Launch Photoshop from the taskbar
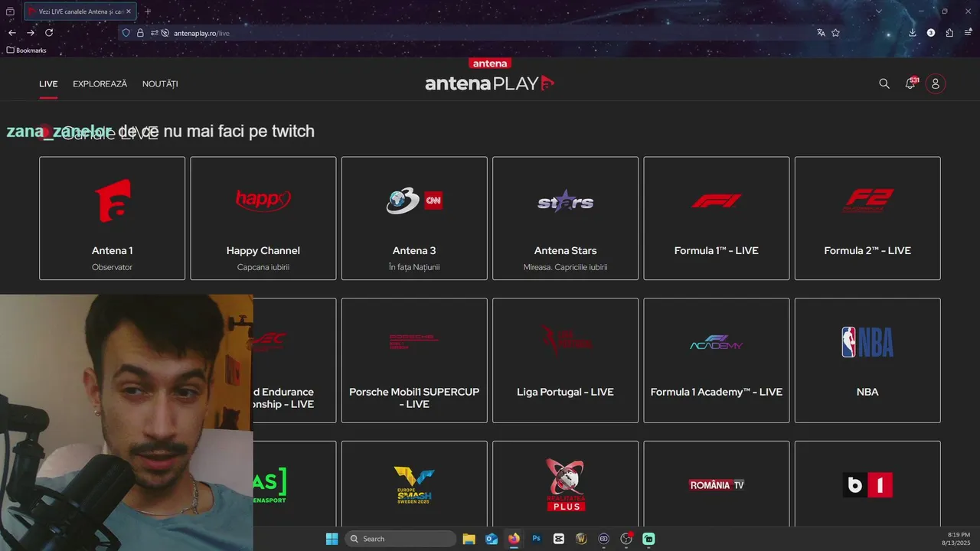The image size is (980, 551). tap(537, 539)
